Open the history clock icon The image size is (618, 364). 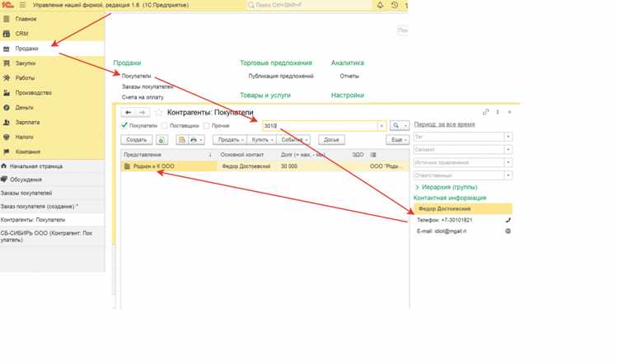pos(395,5)
